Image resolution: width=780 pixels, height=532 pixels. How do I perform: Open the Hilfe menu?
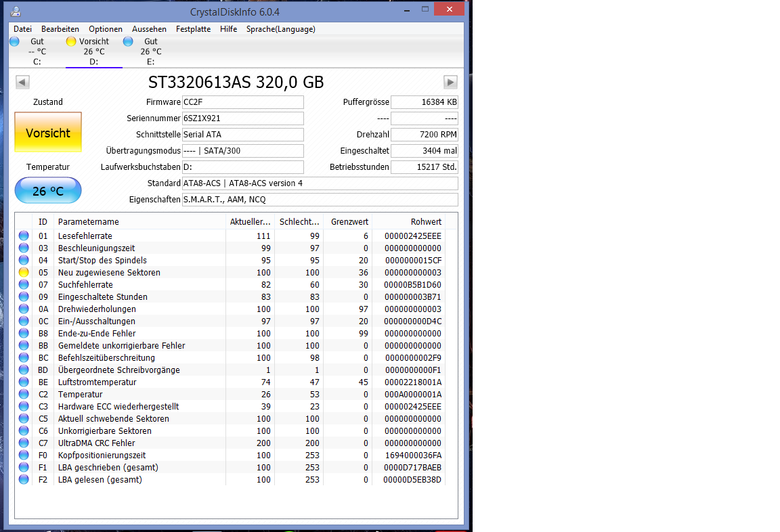(228, 29)
